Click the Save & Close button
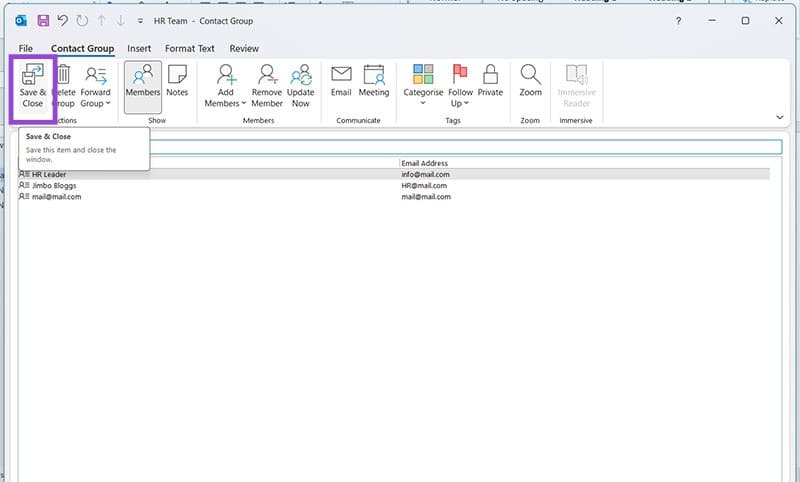 [x=32, y=86]
